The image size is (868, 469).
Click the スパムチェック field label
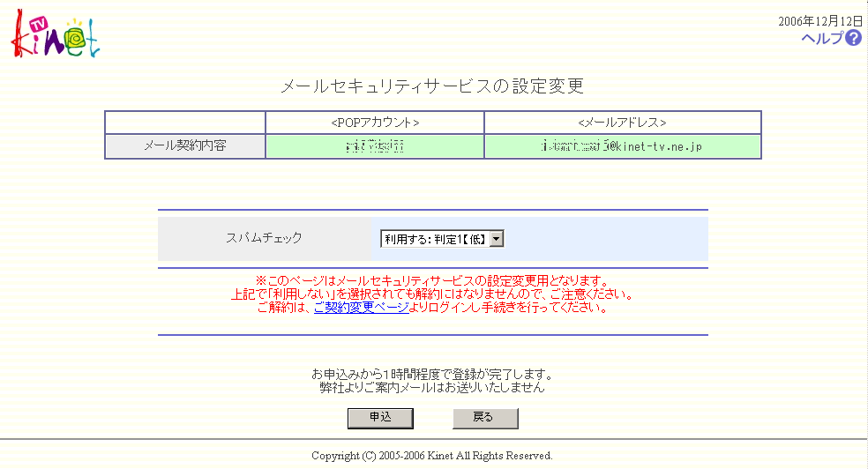coord(264,238)
